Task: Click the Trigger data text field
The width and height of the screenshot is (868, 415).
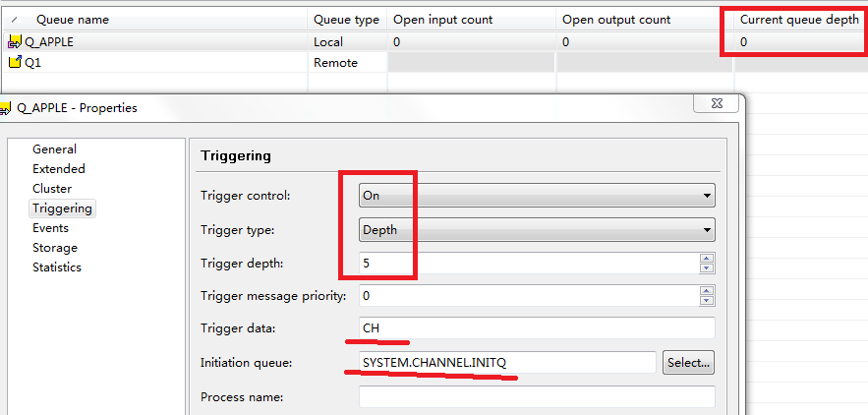Action: click(536, 328)
